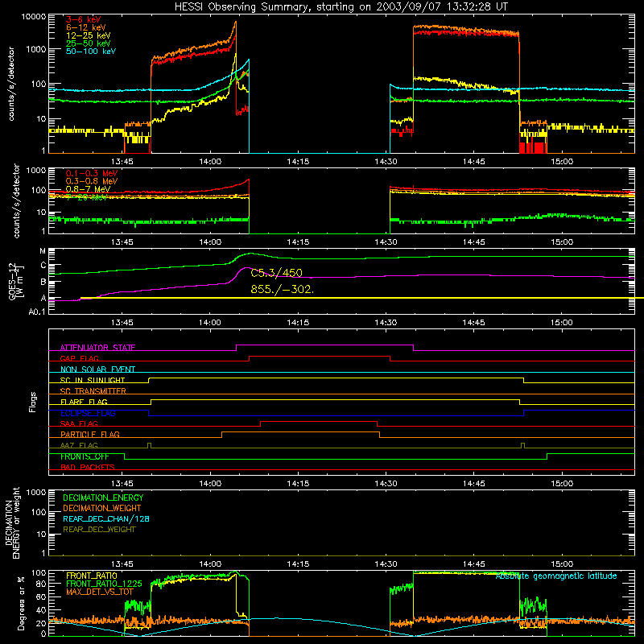Click the 15:00 tick under the top keV panel
The height and width of the screenshot is (644, 644).
(x=561, y=162)
